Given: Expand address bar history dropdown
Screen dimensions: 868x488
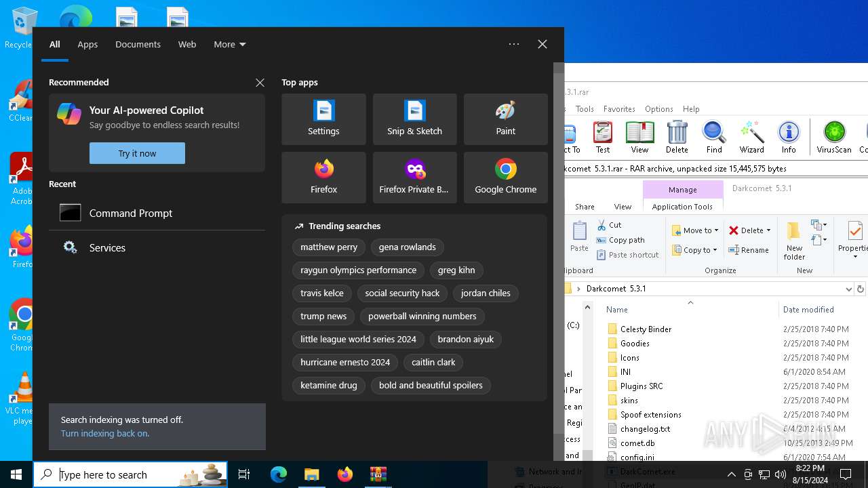Looking at the screenshot, I should pos(848,289).
